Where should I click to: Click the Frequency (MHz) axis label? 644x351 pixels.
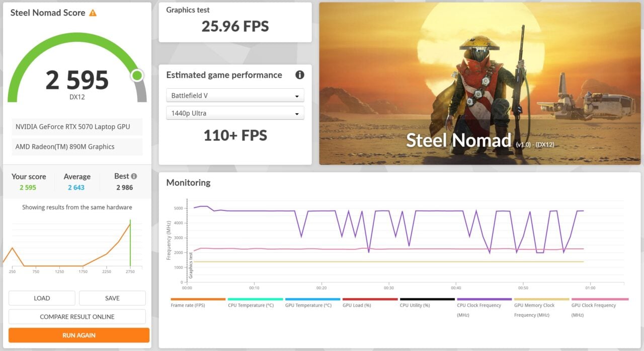169,241
